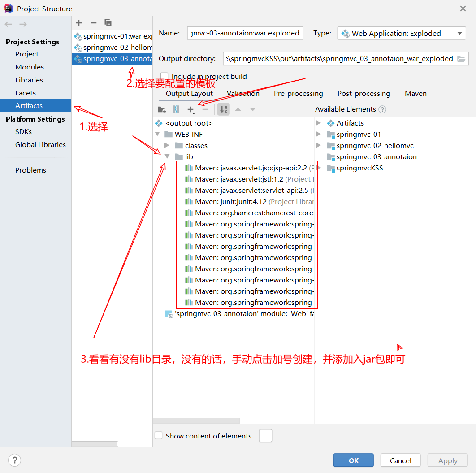Screen dimensions: 476x473
Task: Collapse the WEB-INF folder
Action: coord(158,134)
